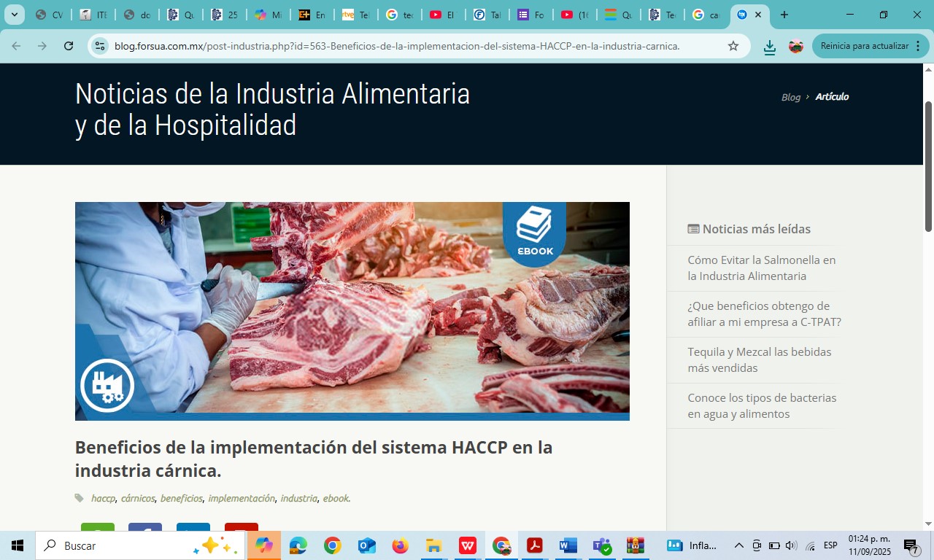Open a new browser tab
The image size is (934, 560).
point(784,15)
